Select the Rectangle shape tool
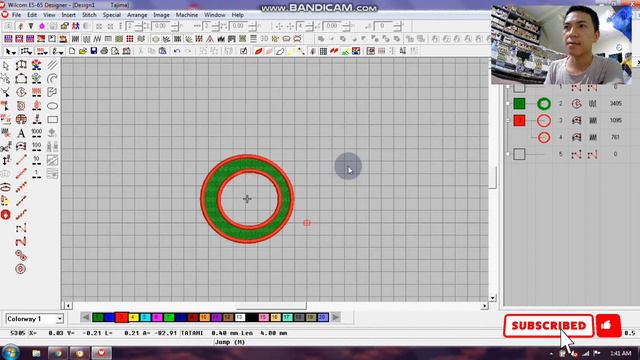 52,120
